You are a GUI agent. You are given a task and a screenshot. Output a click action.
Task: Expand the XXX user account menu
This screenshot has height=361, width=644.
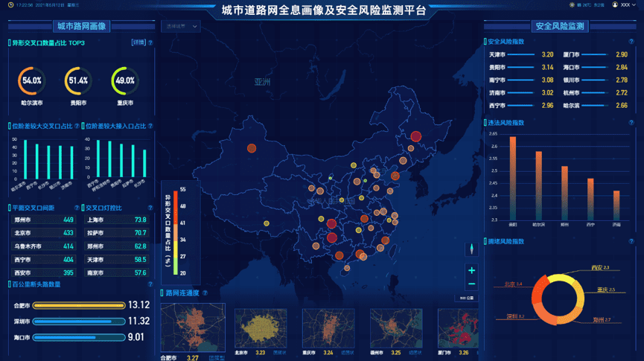pos(625,4)
